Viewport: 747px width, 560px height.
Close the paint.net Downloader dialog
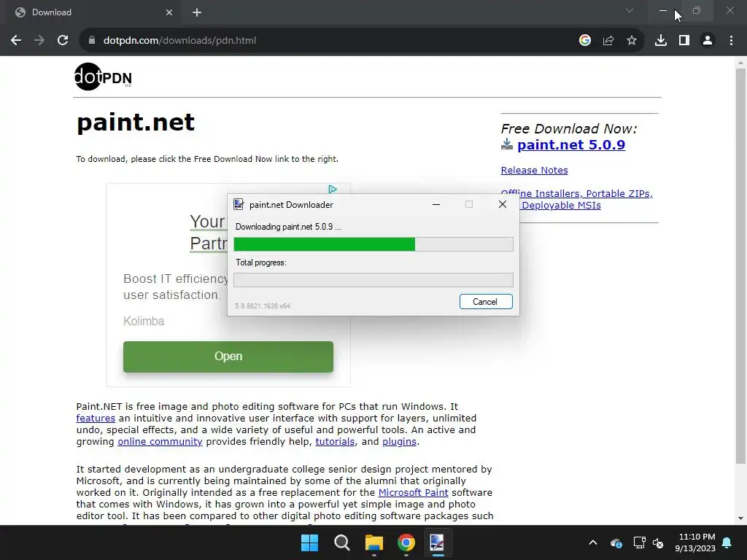click(x=502, y=204)
